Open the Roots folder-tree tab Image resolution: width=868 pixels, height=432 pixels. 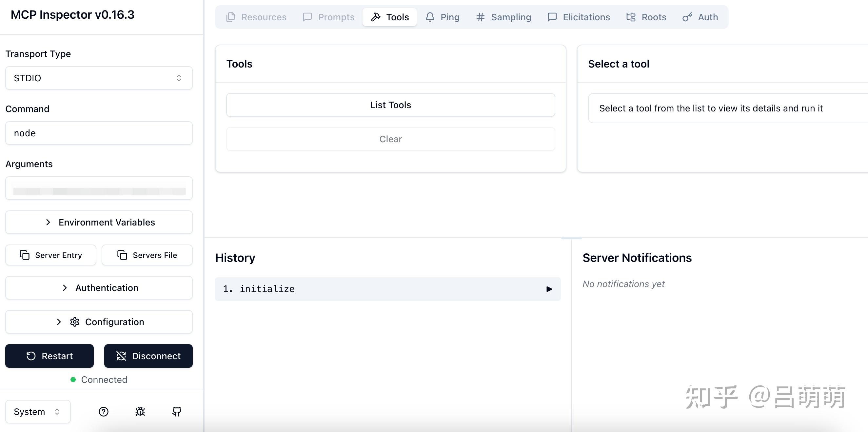coord(646,17)
